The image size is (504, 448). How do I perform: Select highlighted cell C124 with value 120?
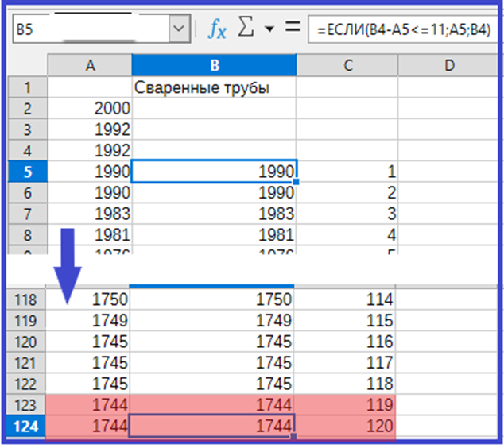[347, 427]
